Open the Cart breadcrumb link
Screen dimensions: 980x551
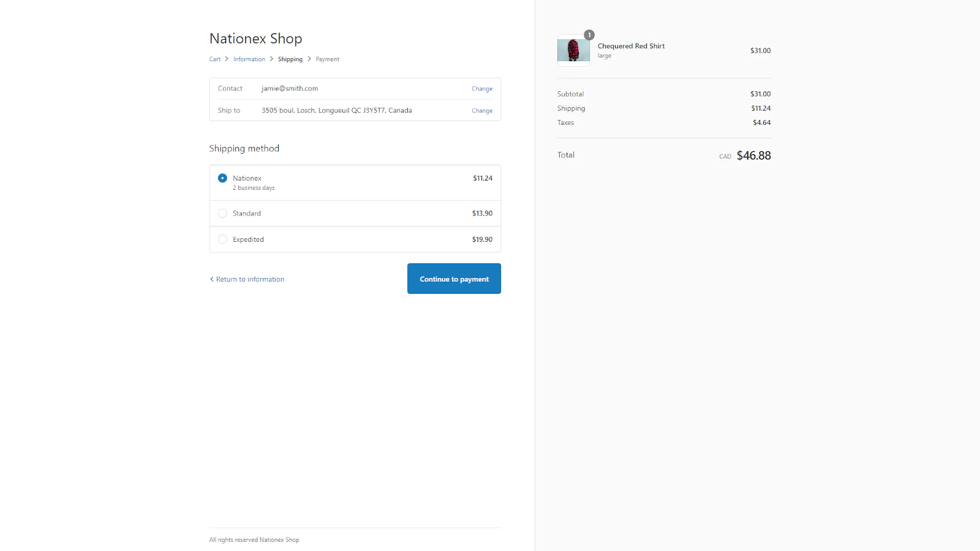215,59
